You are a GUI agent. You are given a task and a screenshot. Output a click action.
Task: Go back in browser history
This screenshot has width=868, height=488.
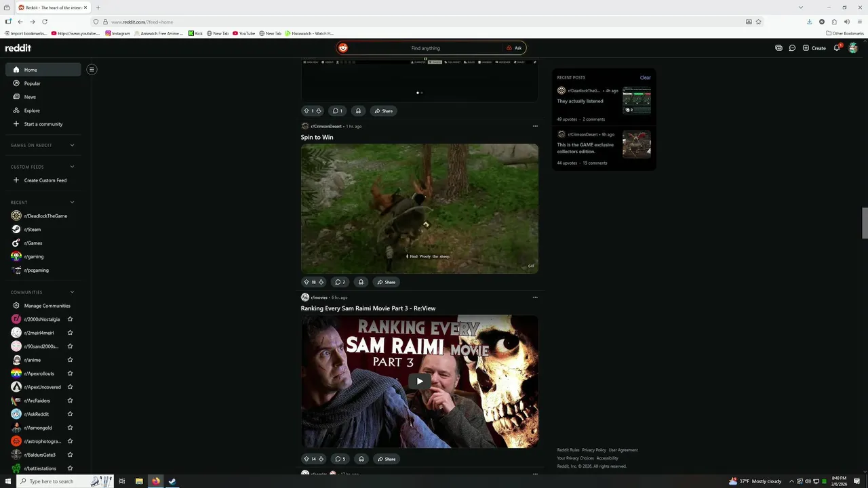20,22
